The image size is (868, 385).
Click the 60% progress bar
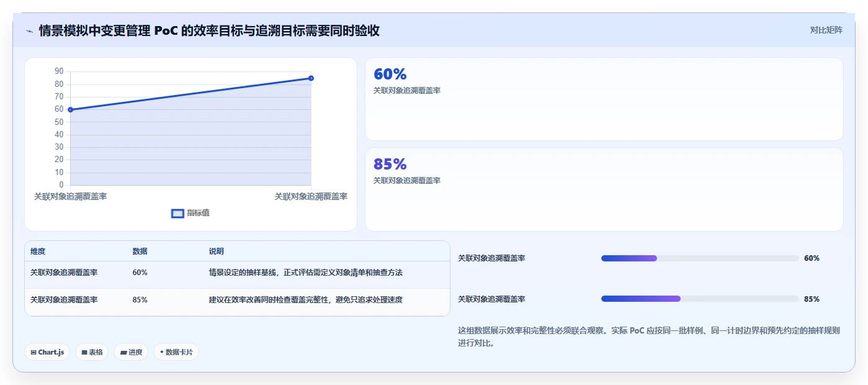(700, 258)
